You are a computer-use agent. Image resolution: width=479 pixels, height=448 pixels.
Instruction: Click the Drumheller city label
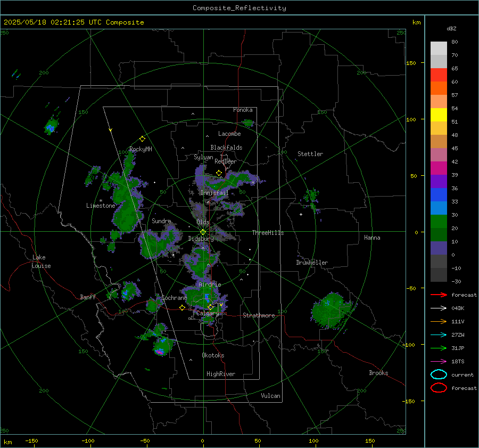312,263
